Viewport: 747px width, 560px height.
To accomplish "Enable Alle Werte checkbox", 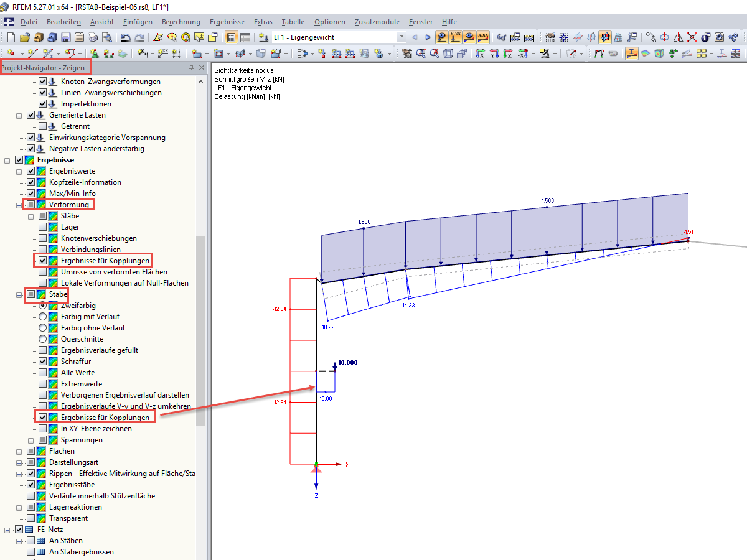I will 43,373.
